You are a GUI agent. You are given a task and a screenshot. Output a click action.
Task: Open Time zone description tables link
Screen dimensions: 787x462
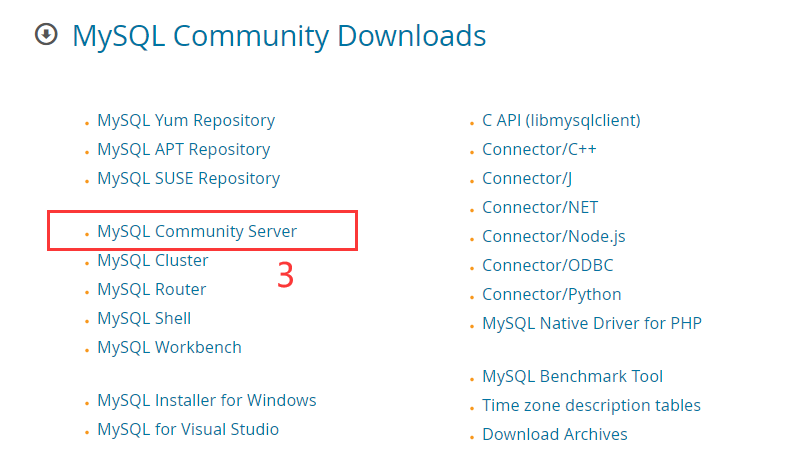click(591, 406)
